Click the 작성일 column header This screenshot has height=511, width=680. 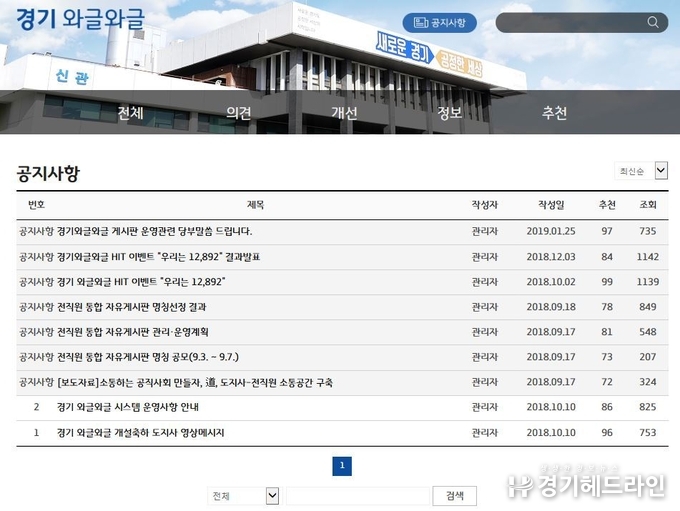click(x=551, y=205)
